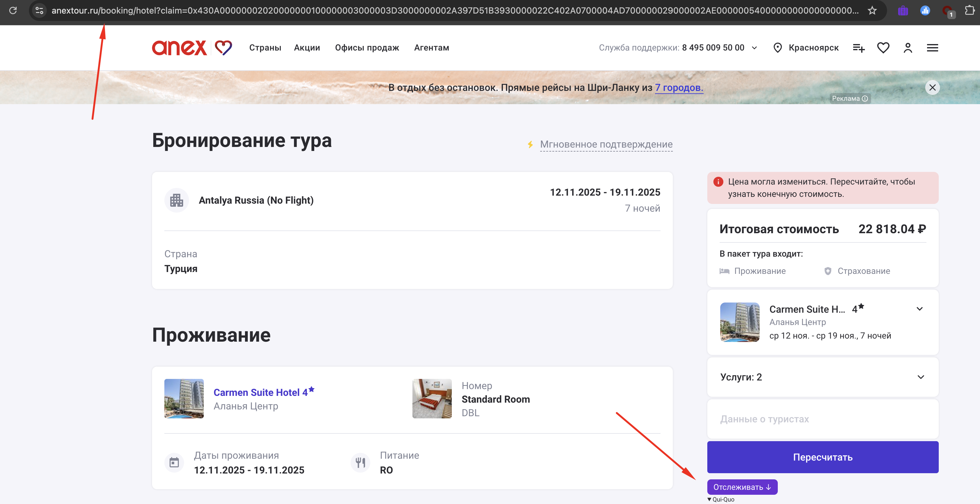980x504 pixels.
Task: Click the Standard Room photo thumbnail
Action: point(432,398)
